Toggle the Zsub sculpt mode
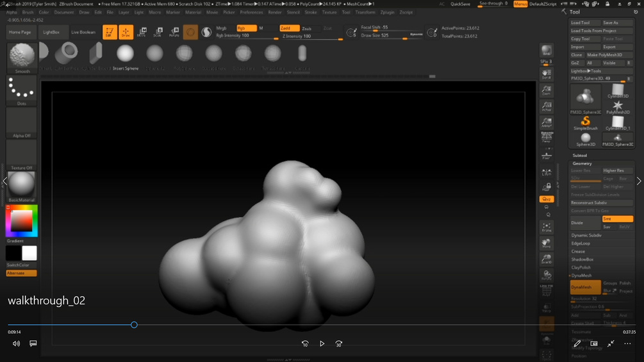This screenshot has width=644, height=362. [311, 28]
